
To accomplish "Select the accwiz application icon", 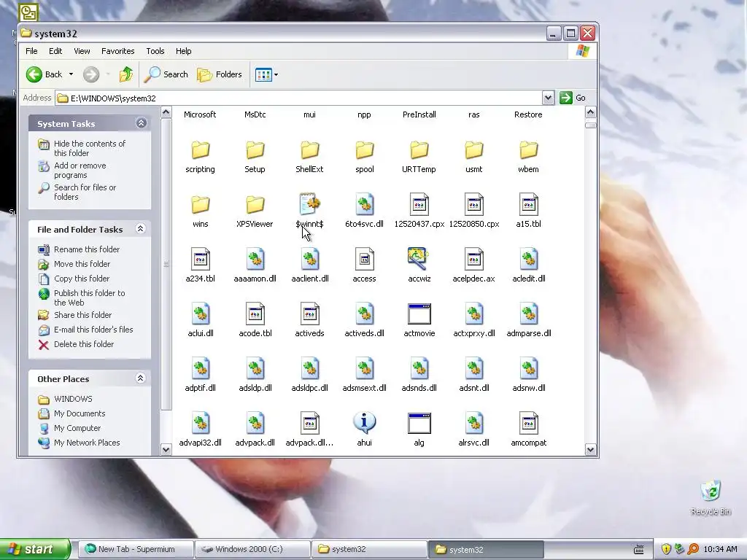I will click(x=419, y=259).
